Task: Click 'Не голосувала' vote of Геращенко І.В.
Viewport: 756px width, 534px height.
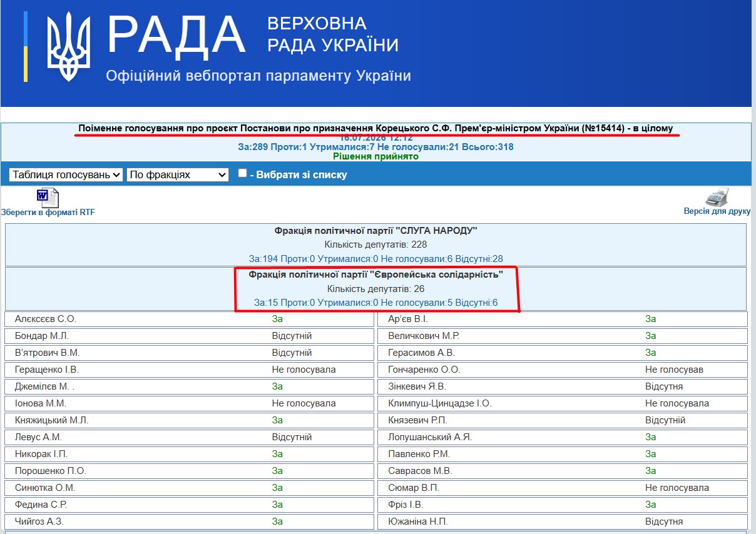Action: pyautogui.click(x=304, y=370)
